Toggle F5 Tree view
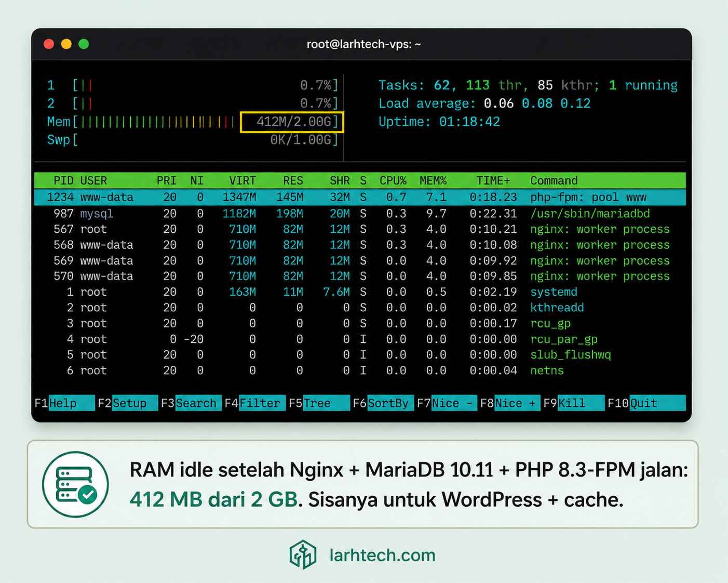 tap(319, 403)
